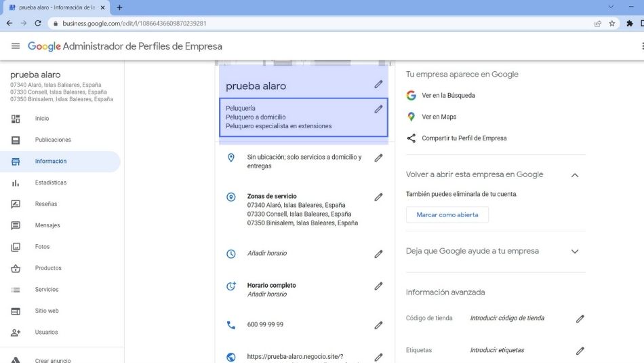The image size is (644, 363).
Task: Edit the Peluquería business categories
Action: (x=378, y=109)
